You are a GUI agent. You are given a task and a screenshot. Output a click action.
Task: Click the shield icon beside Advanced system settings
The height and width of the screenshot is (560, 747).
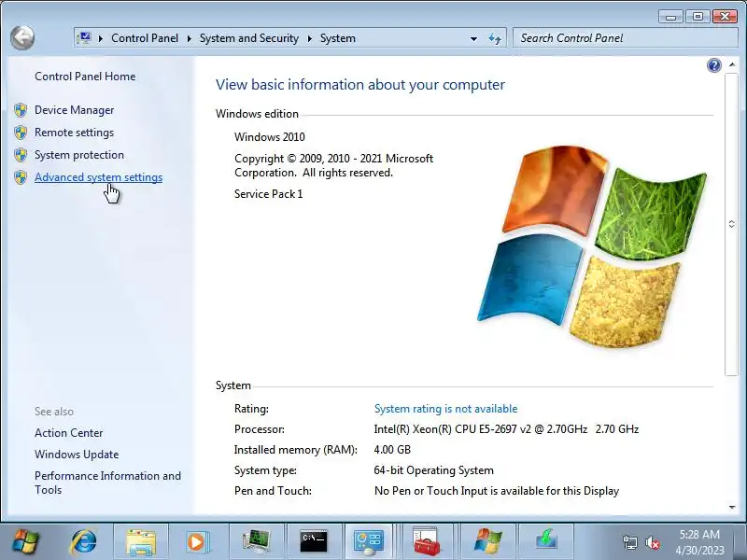pos(21,177)
